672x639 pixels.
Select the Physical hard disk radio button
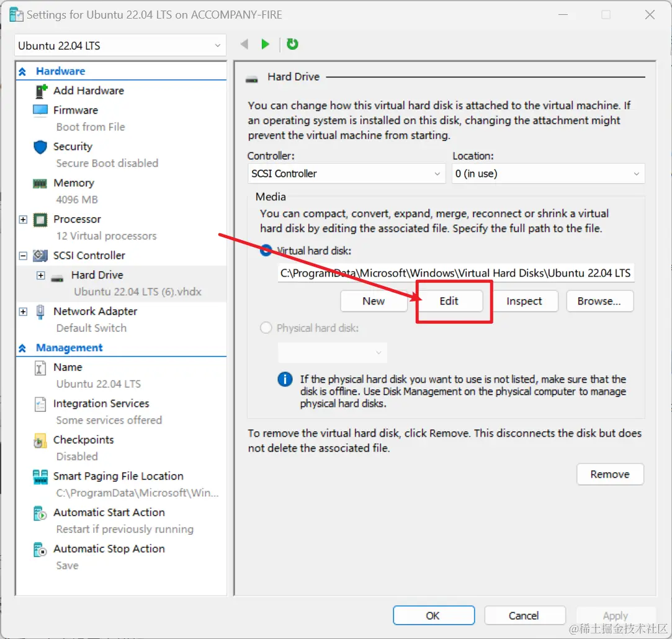266,328
